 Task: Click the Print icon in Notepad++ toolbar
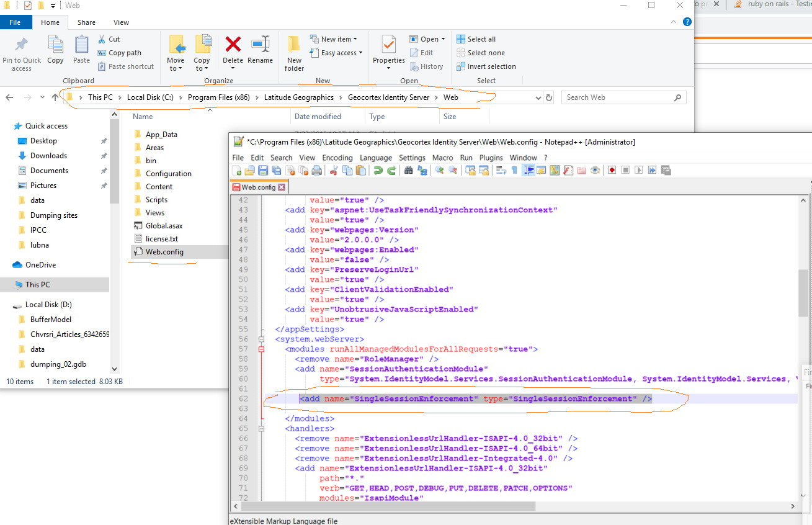point(317,171)
